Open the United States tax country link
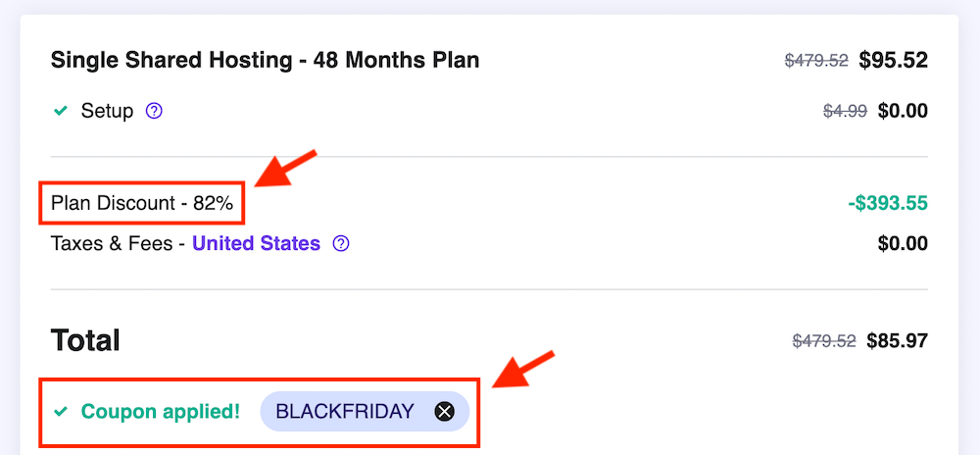The image size is (980, 455). pos(256,243)
